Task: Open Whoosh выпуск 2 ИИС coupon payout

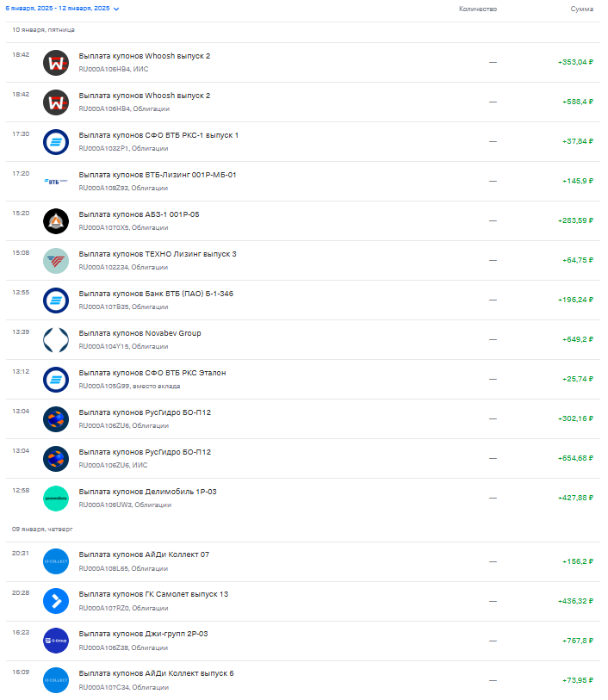Action: [144, 56]
